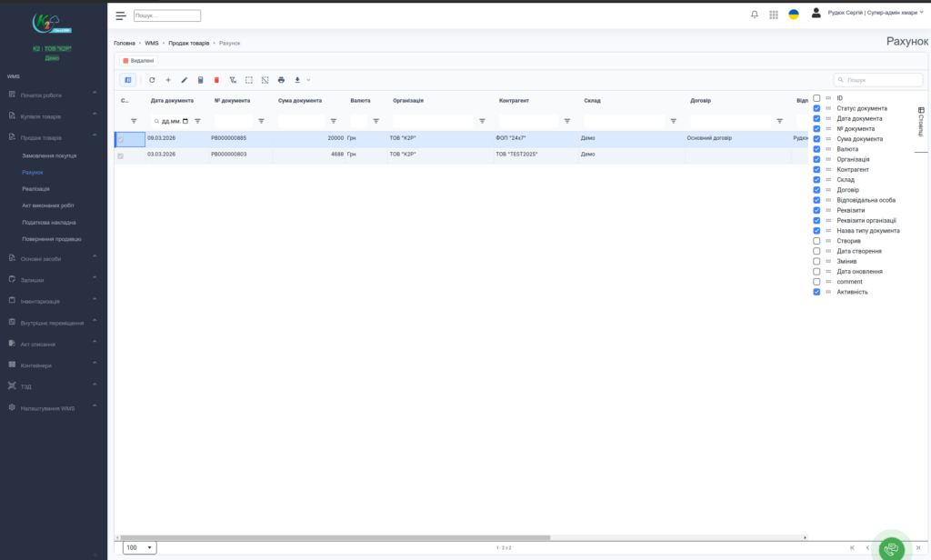The width and height of the screenshot is (931, 560).
Task: Open the apps grid icon
Action: [x=774, y=15]
